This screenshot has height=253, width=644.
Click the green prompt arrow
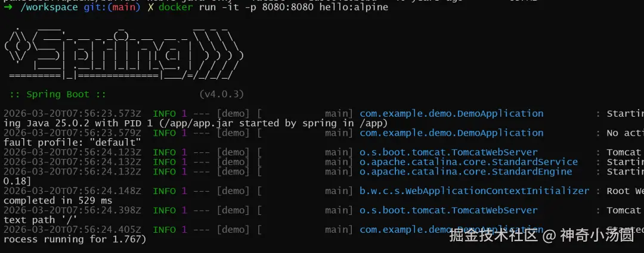[8, 7]
